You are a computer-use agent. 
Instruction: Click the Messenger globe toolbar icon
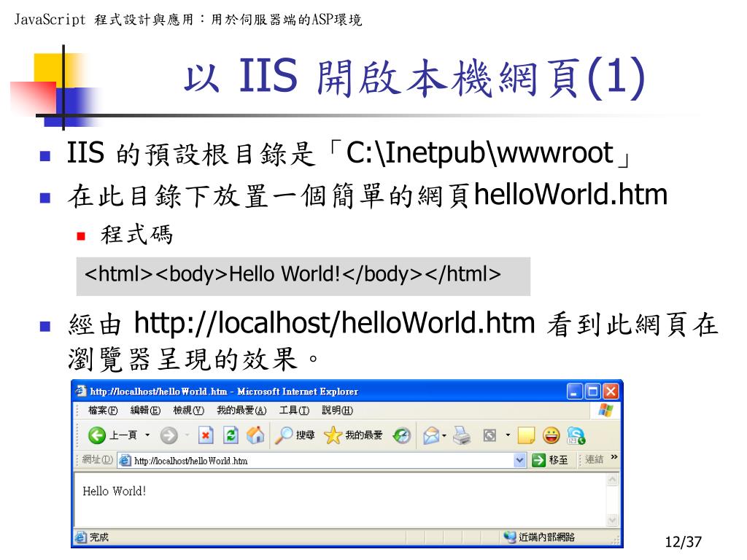click(576, 435)
